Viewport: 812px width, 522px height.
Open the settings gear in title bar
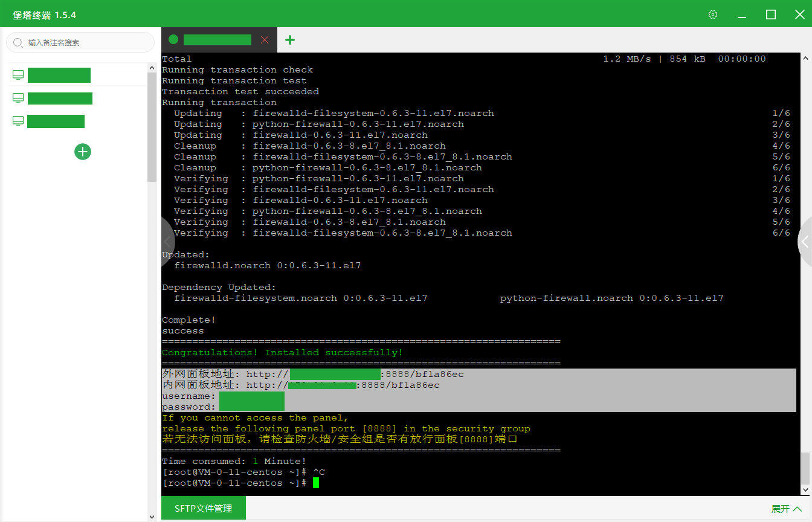click(713, 14)
